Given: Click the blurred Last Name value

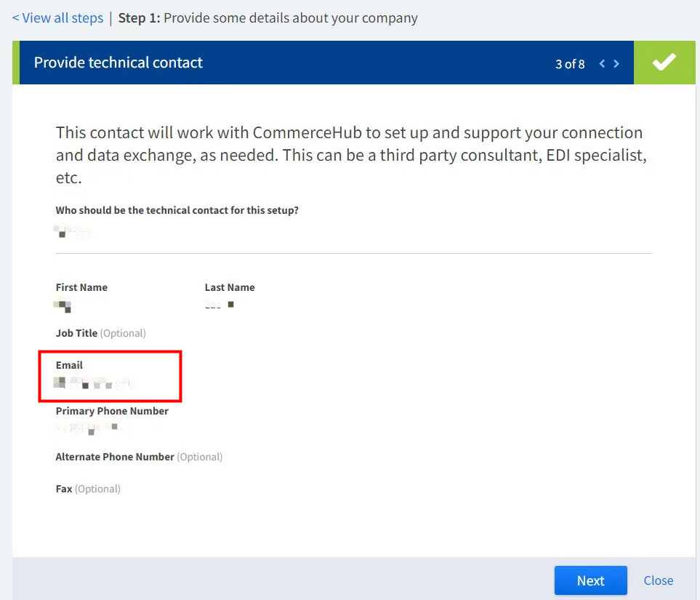Looking at the screenshot, I should coord(219,305).
